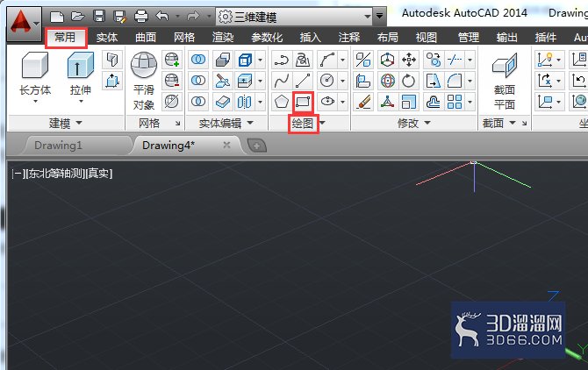Expand the 绘图 panel
Screen dimensions: 588x370
point(309,123)
